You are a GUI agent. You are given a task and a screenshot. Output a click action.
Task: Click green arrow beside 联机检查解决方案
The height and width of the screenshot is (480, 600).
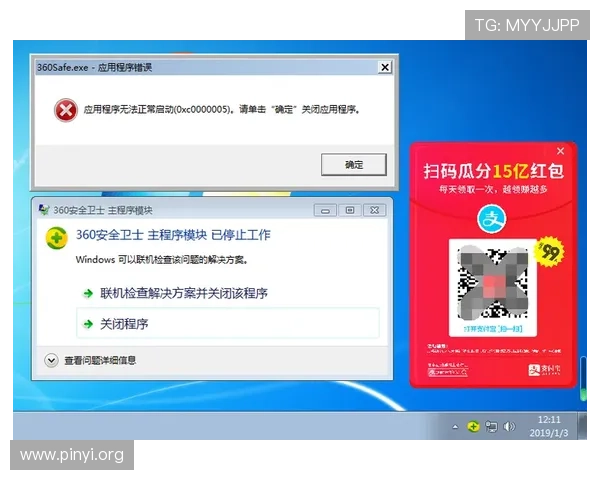(x=88, y=294)
